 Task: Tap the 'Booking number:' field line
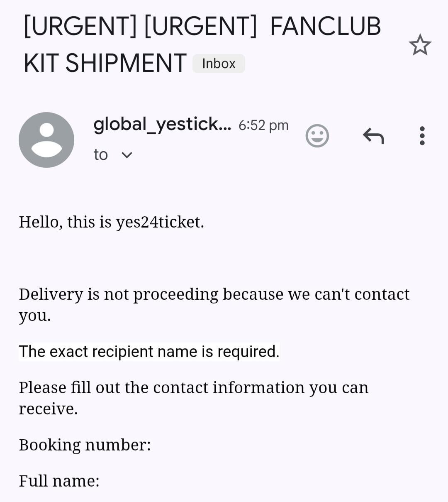pyautogui.click(x=85, y=445)
